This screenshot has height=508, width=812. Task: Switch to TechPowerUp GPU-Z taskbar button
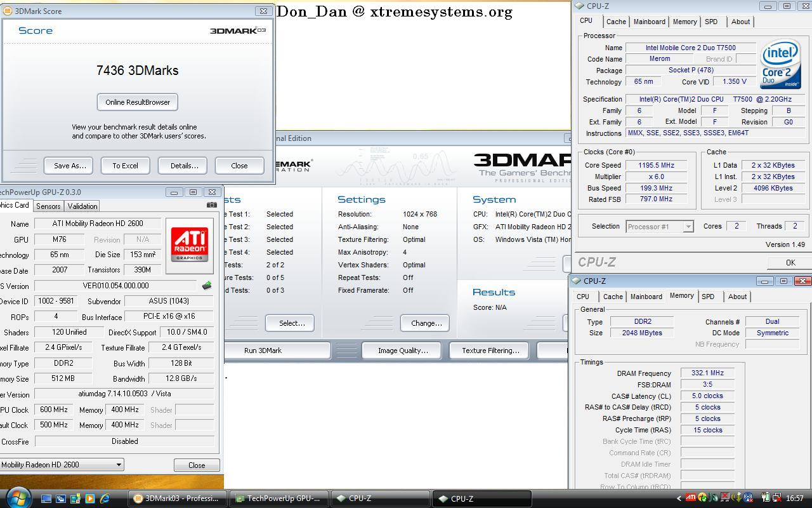click(279, 498)
